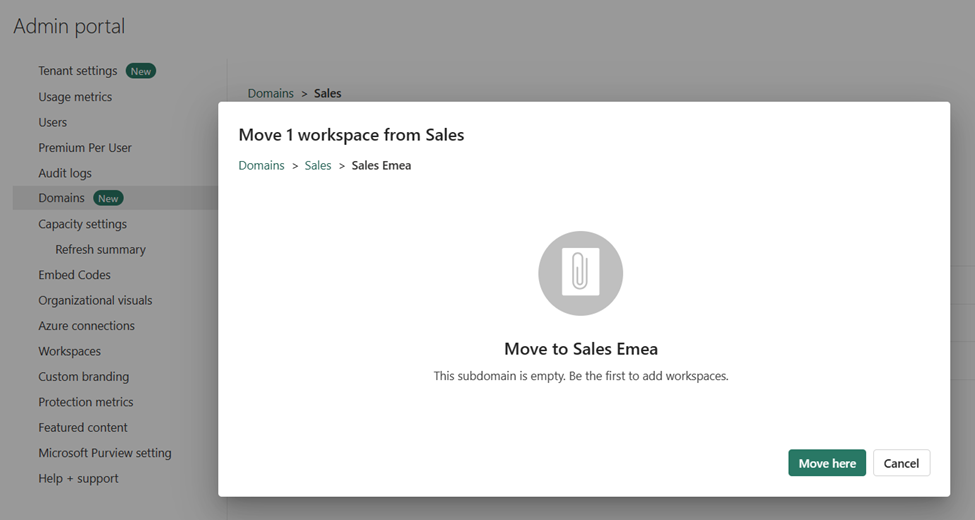Click the Move here button

[826, 463]
